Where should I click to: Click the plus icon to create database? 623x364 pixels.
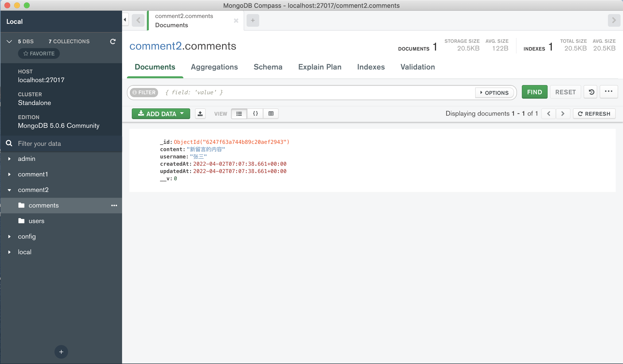coord(61,352)
